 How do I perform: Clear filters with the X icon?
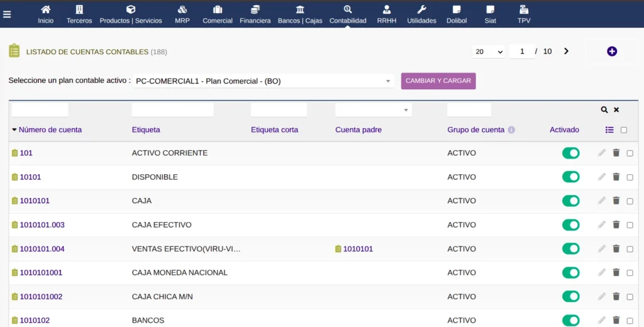tap(616, 109)
